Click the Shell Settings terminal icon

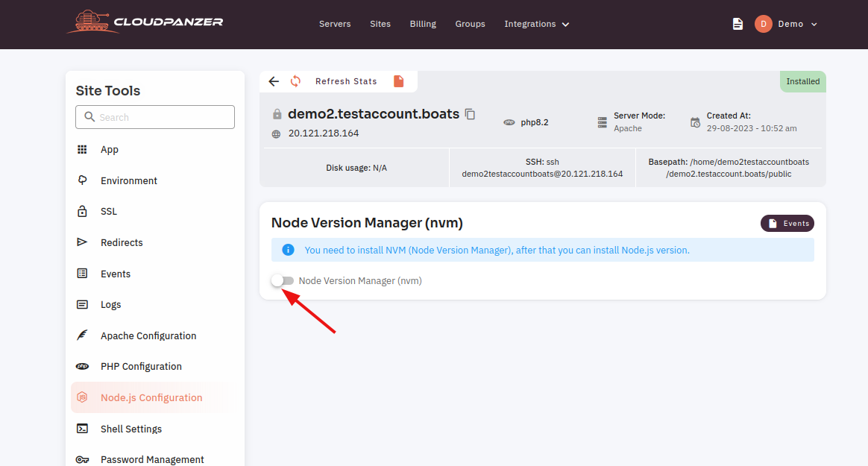pyautogui.click(x=82, y=429)
